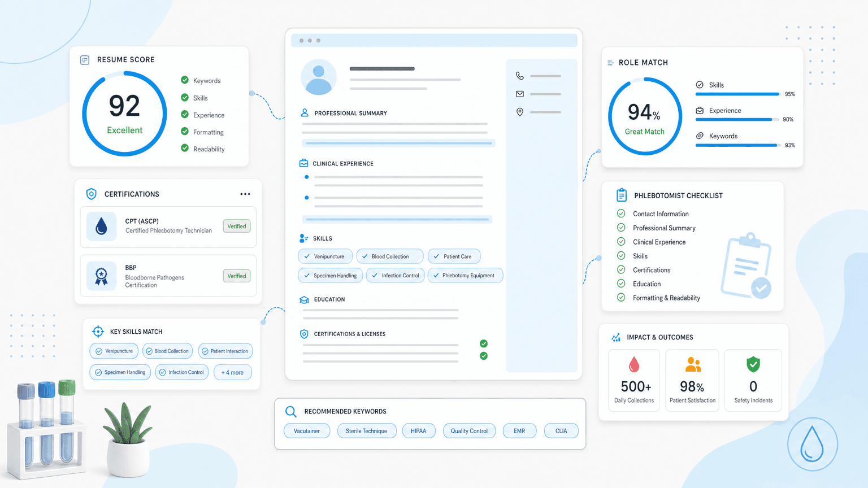Click the Phlebotomist Checklist clipboard icon
The height and width of the screenshot is (488, 868).
(x=622, y=195)
